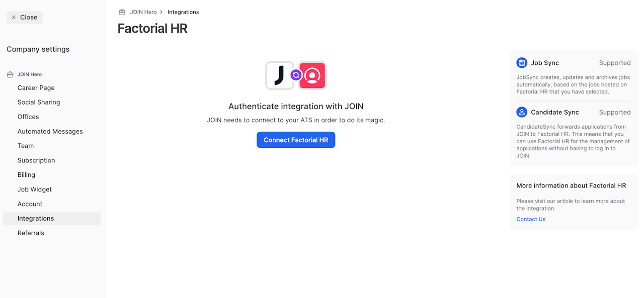Click the Job Sync label
This screenshot has width=644, height=298.
545,63
